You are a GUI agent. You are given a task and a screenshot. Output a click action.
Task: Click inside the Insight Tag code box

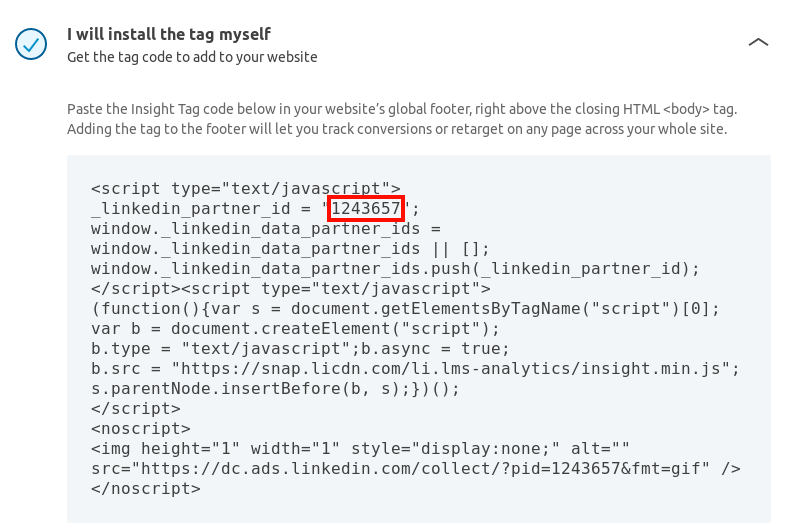click(419, 339)
